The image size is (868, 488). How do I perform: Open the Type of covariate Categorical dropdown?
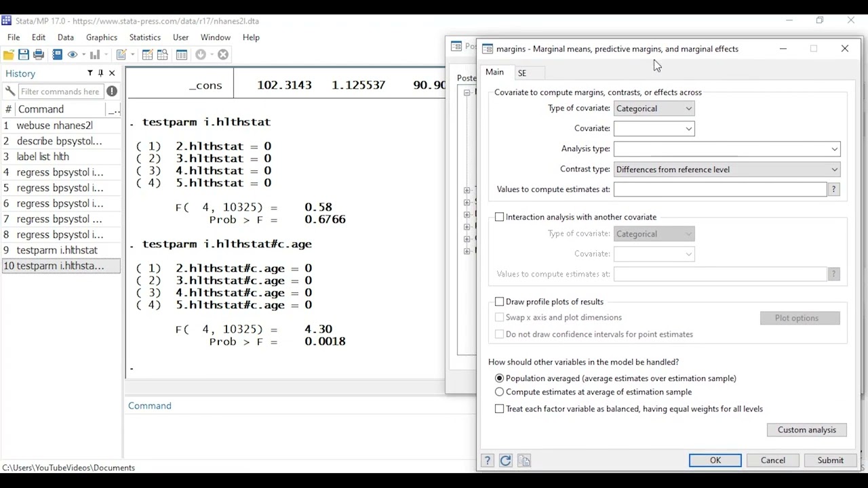(654, 108)
